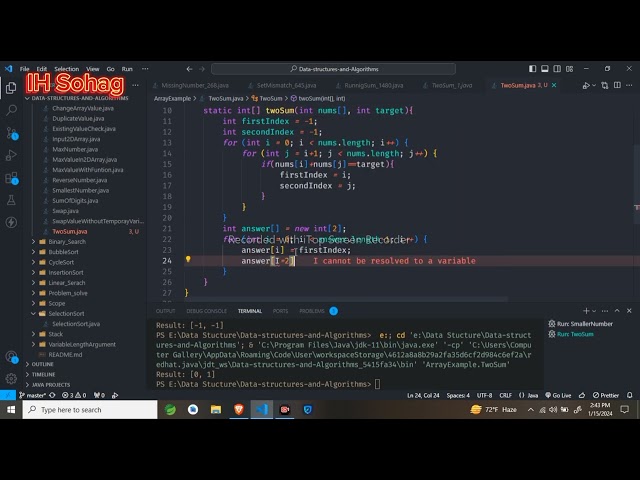
Task: Open the Selection menu
Action: pos(67,69)
